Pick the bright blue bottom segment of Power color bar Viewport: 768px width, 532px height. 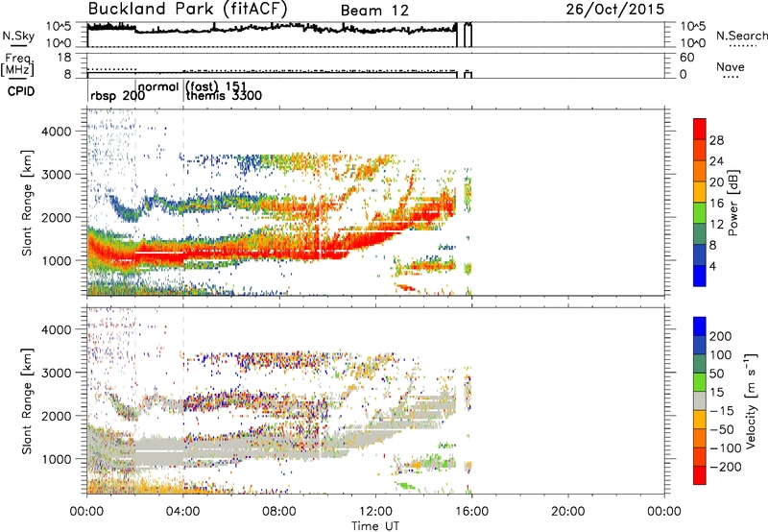pos(700,276)
